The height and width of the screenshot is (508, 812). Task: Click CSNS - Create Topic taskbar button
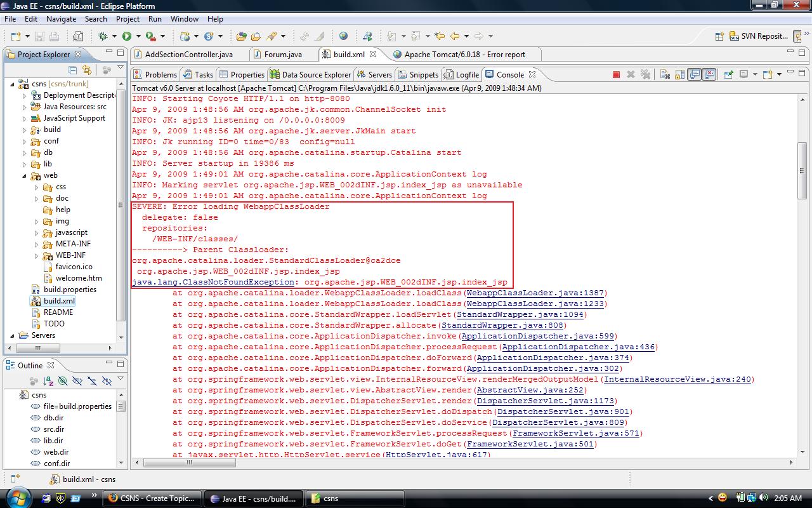point(153,498)
